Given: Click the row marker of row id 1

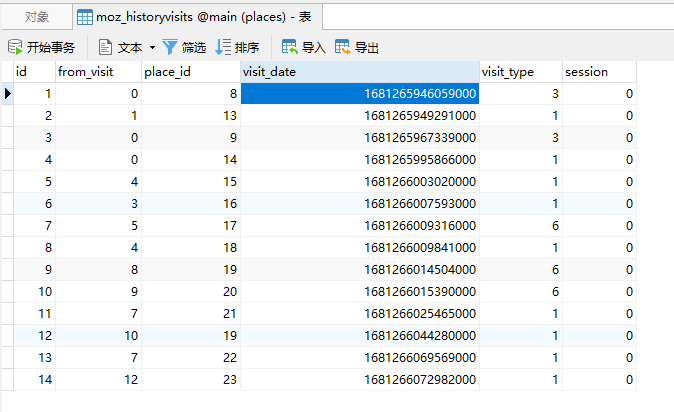Looking at the screenshot, I should [8, 93].
